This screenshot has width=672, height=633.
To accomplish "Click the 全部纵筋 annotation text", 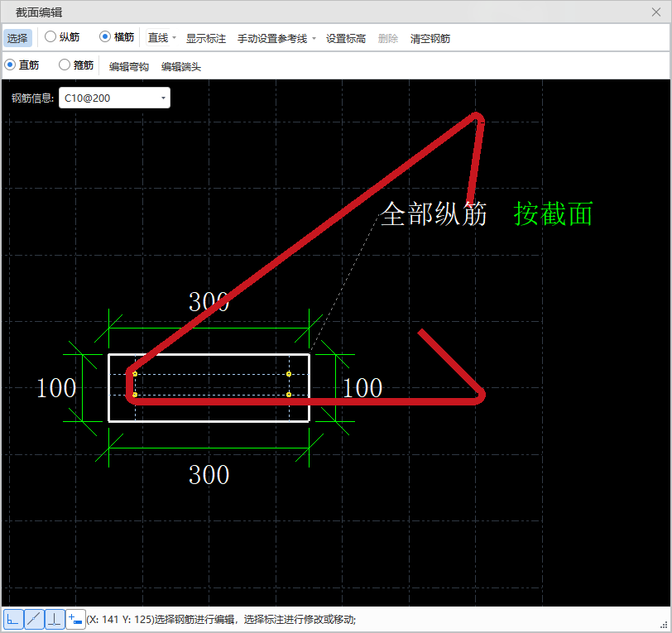I will [x=434, y=213].
